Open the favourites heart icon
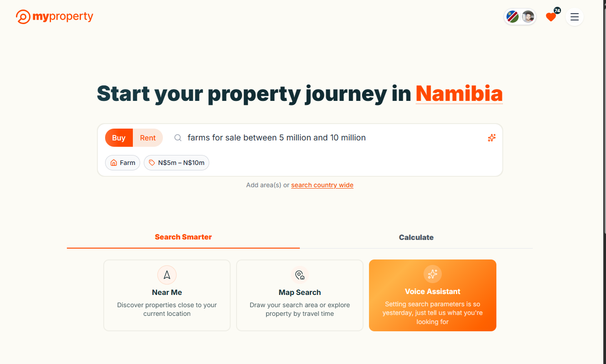This screenshot has width=606, height=364. click(x=551, y=17)
